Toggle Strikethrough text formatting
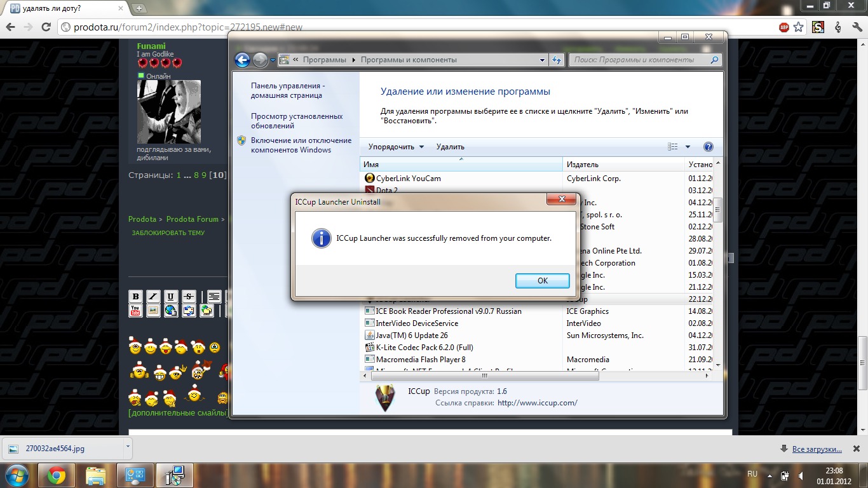The width and height of the screenshot is (868, 488). click(189, 297)
